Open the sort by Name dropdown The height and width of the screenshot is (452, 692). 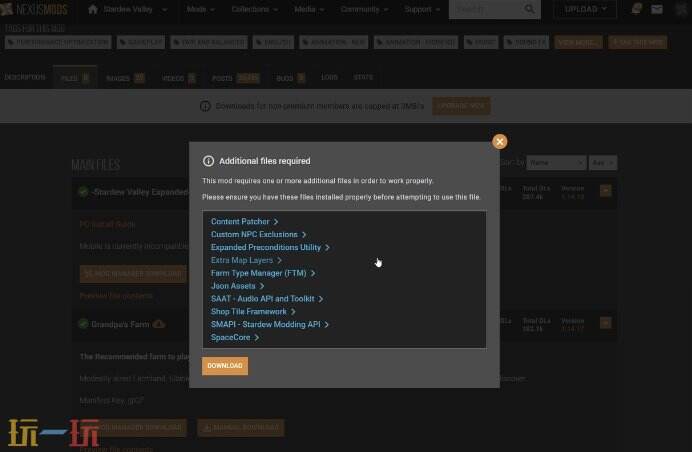[x=556, y=162]
